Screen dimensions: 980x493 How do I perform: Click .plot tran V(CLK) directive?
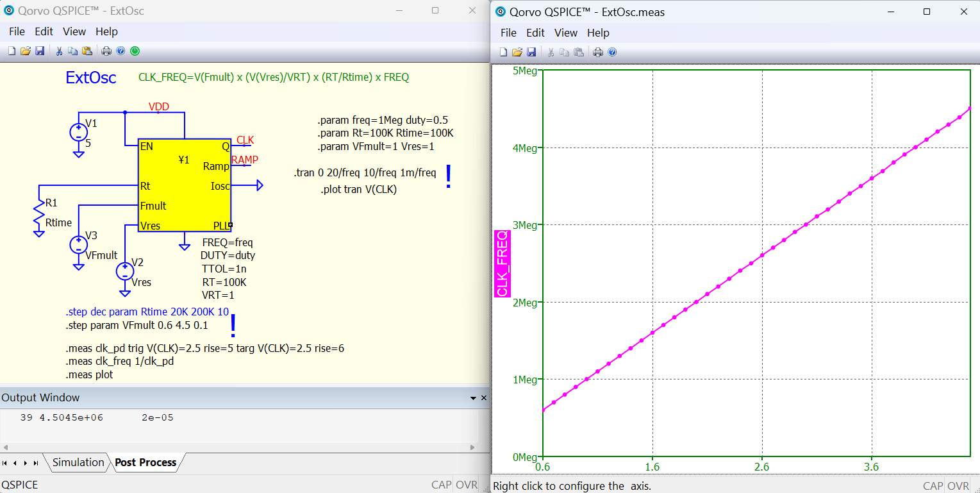tap(359, 189)
